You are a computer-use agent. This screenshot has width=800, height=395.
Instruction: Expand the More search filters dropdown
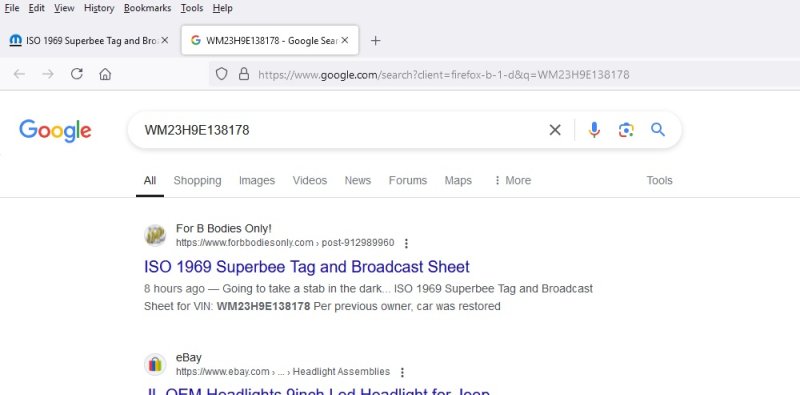point(512,181)
